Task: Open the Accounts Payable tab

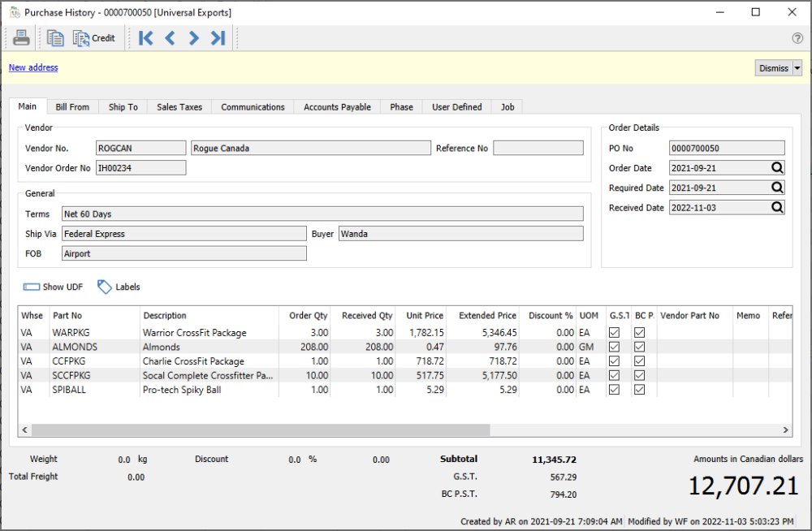Action: pos(337,107)
